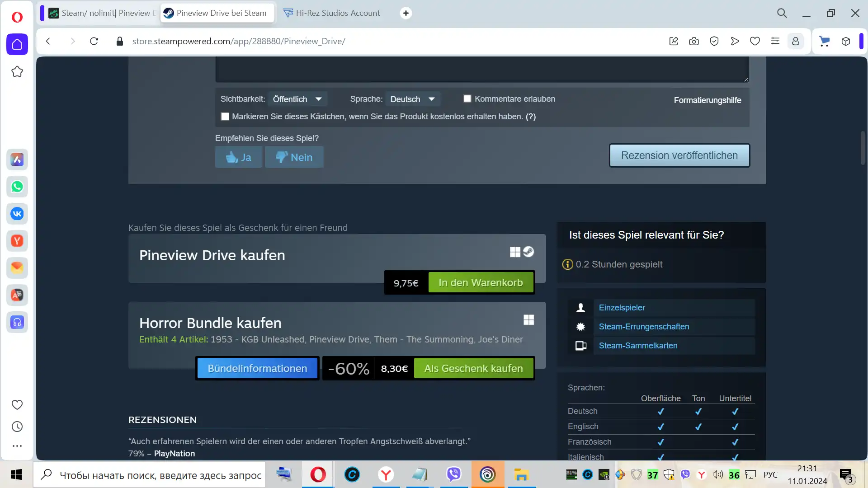Open a new browser tab
This screenshot has width=868, height=488.
(x=406, y=13)
